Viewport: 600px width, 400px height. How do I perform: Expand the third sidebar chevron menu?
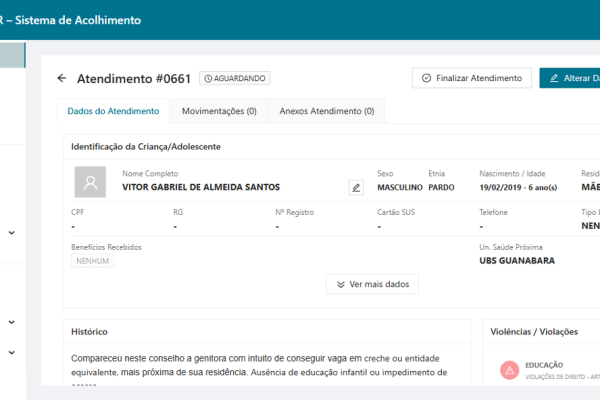pos(11,352)
